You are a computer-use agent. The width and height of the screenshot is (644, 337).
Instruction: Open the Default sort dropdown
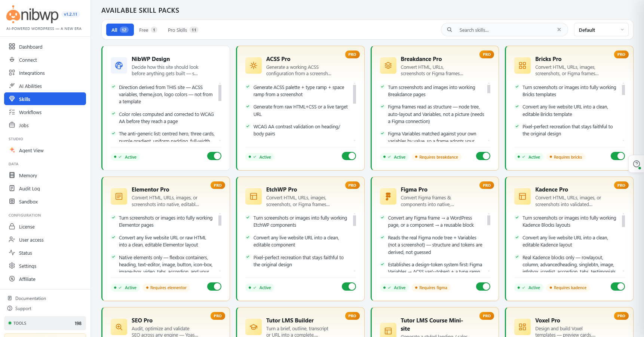tap(601, 30)
